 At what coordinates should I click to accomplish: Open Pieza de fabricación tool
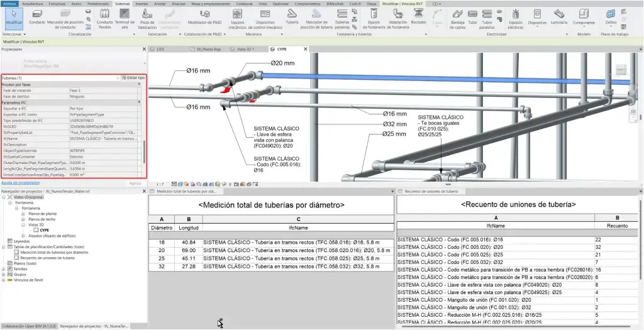coord(147,19)
